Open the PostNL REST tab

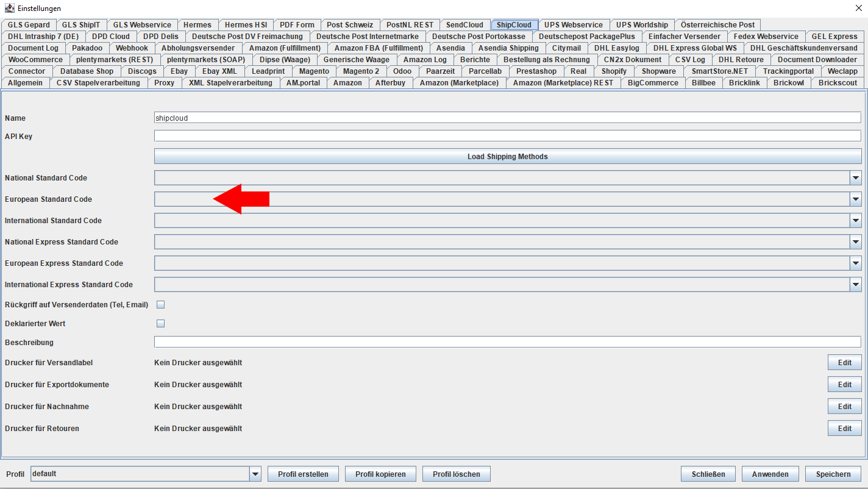click(x=410, y=25)
